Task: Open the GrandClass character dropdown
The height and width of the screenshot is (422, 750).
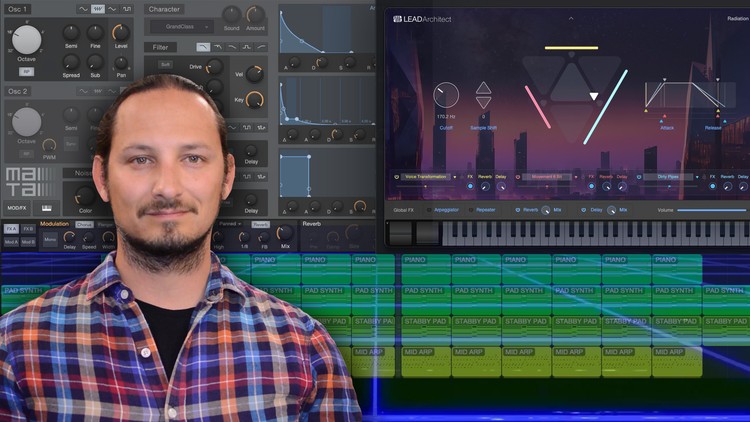Action: pos(180,27)
